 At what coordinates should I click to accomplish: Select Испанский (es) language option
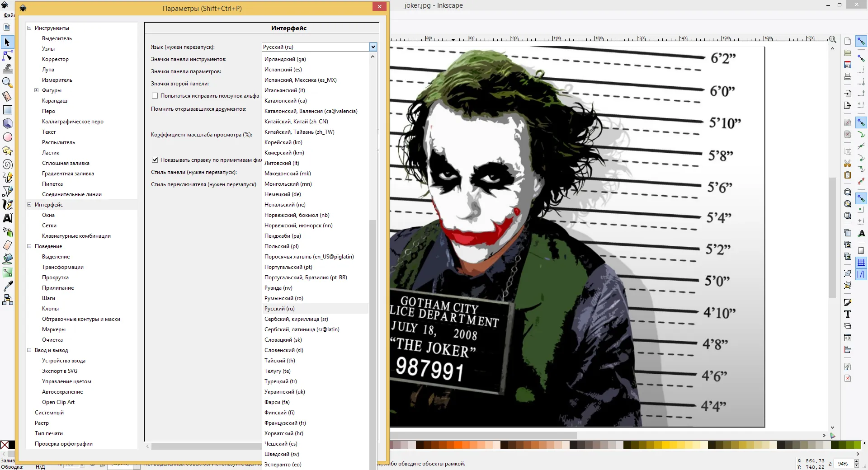pyautogui.click(x=315, y=70)
